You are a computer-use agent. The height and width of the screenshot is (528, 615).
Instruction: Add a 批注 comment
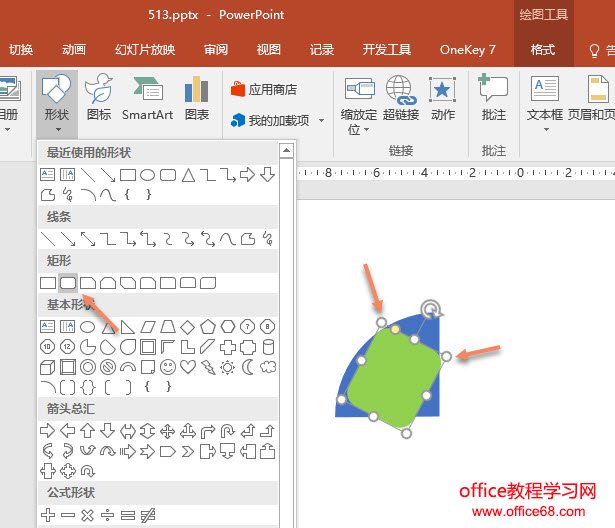[x=493, y=100]
